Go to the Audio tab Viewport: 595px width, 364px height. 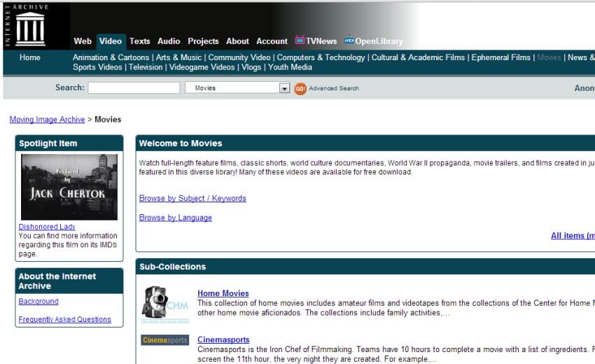click(x=169, y=41)
